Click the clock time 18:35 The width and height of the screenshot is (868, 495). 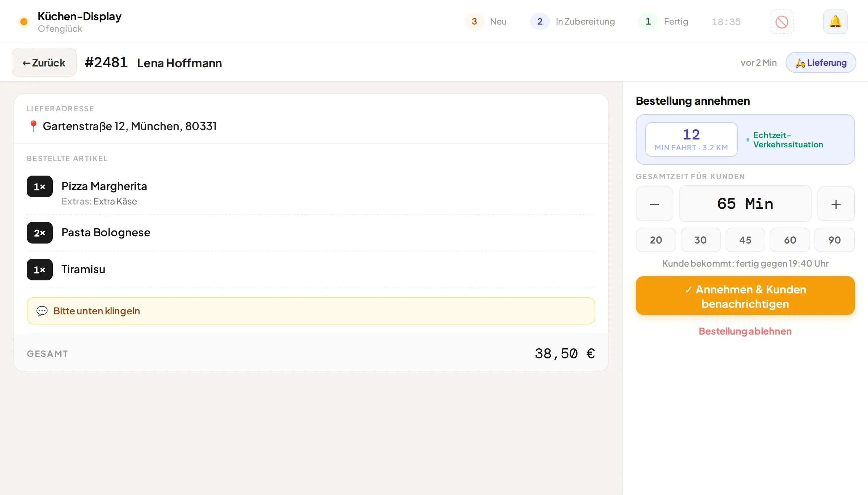tap(726, 22)
